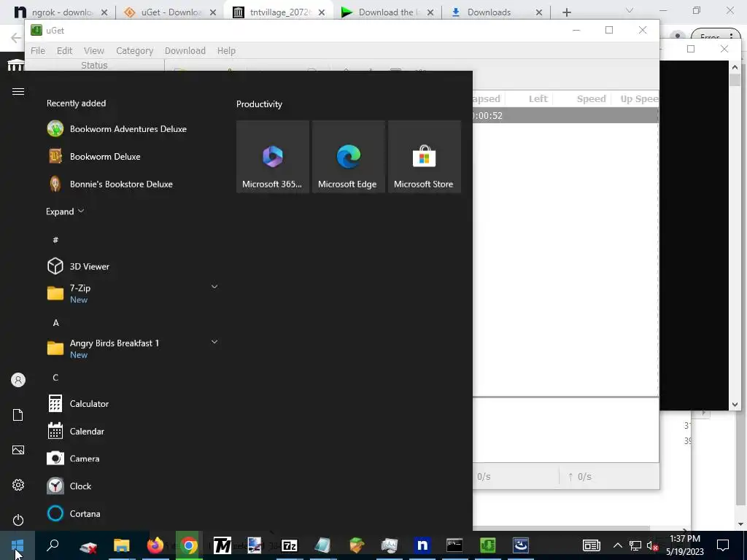The width and height of the screenshot is (747, 560).
Task: Open Settings gear in Start sidebar
Action: 18,485
